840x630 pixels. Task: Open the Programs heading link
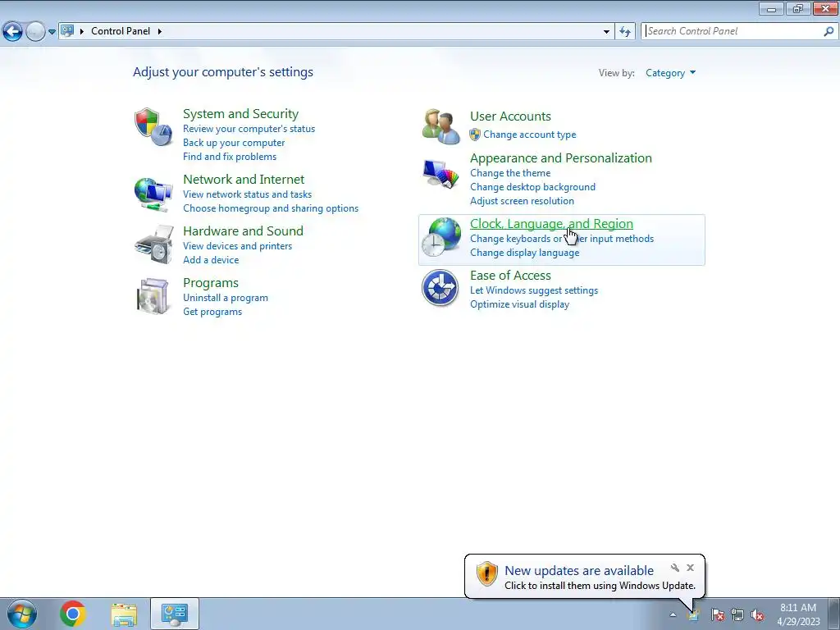[211, 283]
